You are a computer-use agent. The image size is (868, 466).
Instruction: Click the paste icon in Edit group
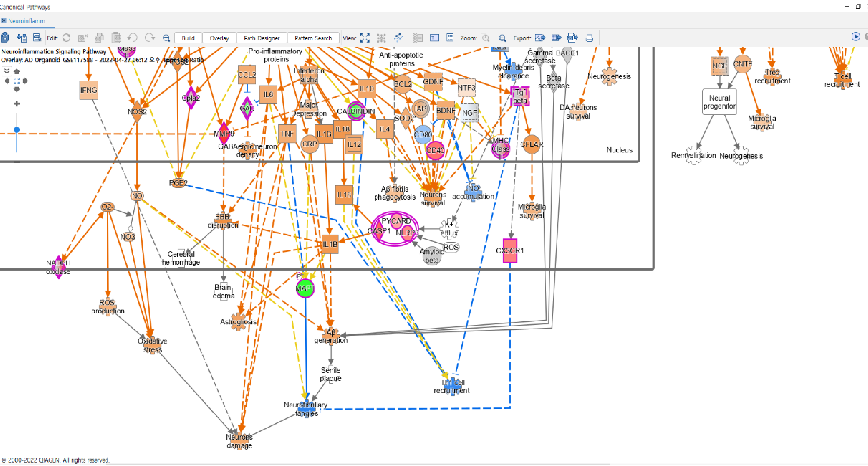point(116,38)
